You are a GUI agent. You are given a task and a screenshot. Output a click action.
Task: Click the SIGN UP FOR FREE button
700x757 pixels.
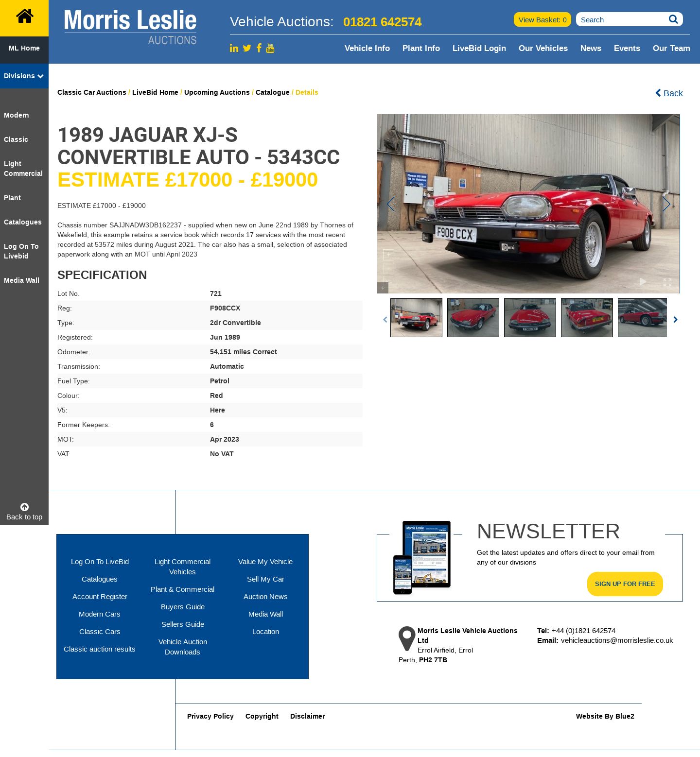625,584
